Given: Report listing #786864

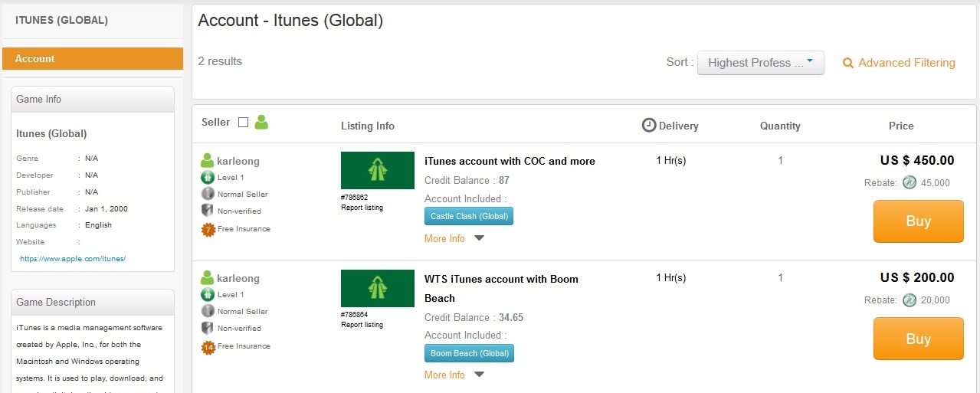Looking at the screenshot, I should pos(362,325).
